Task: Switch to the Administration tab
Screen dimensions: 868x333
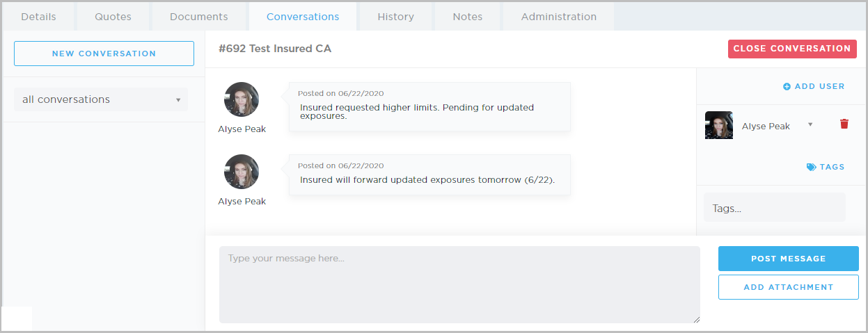Action: pyautogui.click(x=558, y=17)
